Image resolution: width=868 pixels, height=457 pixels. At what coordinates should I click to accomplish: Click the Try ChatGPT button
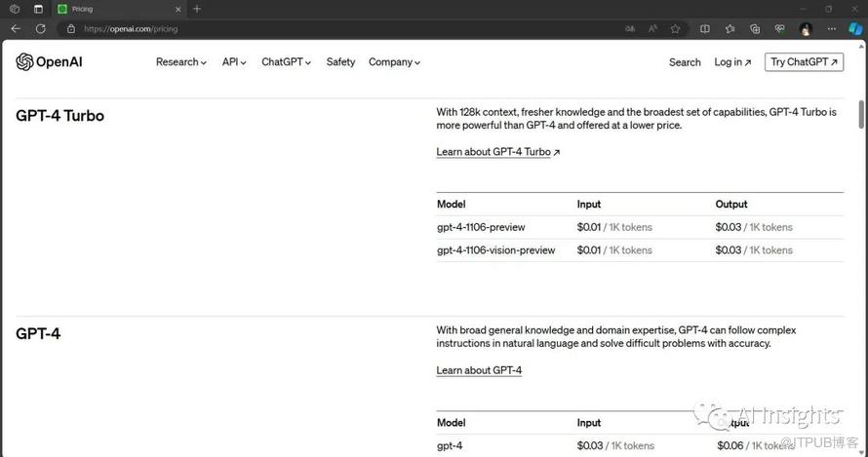804,62
